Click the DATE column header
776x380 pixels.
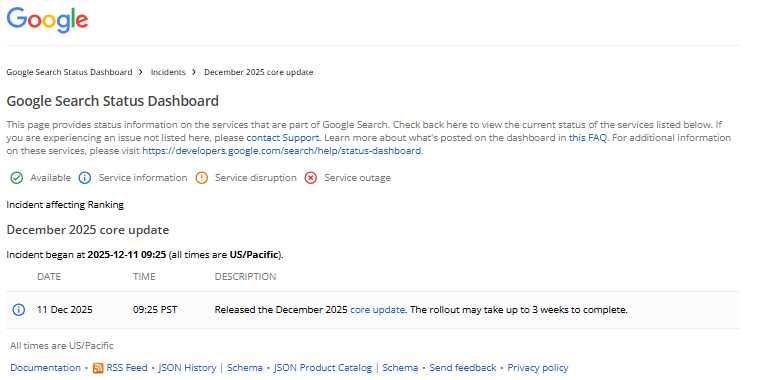[x=49, y=277]
